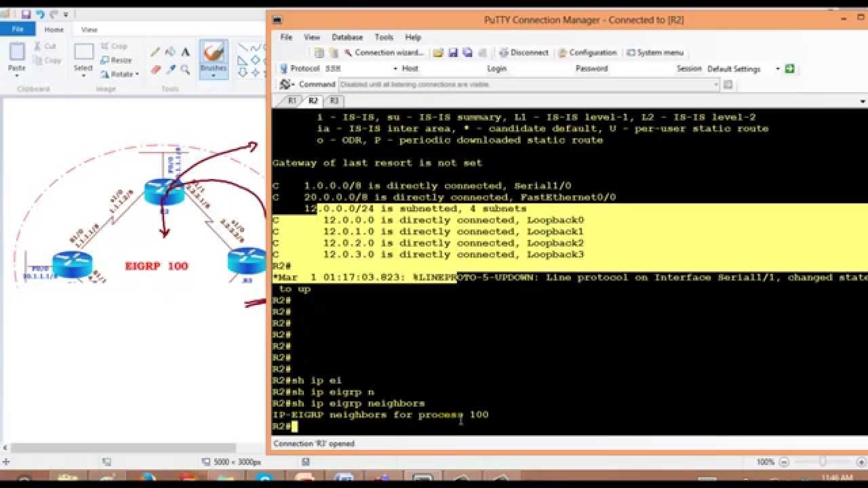
Task: Click Save in Paint quick access toolbar
Action: (x=26, y=14)
